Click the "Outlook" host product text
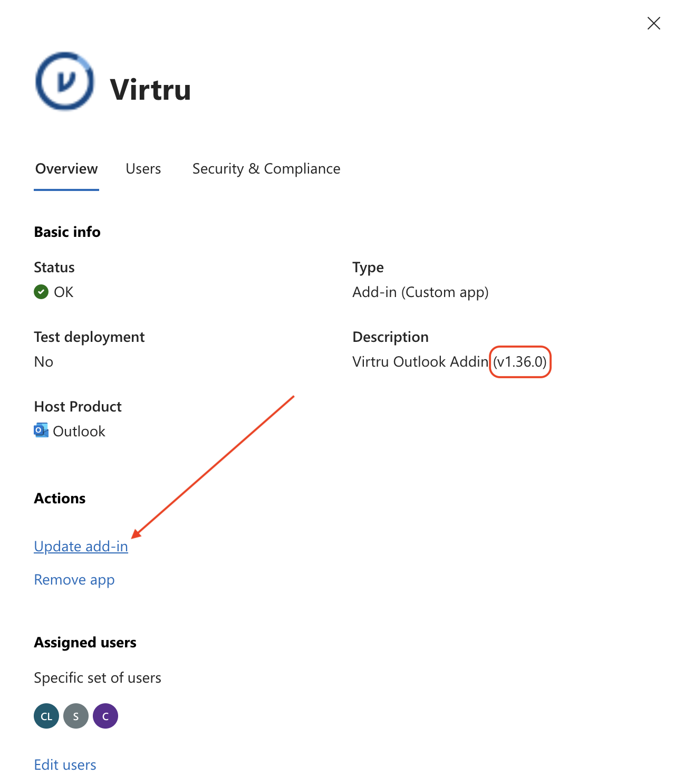 79,432
